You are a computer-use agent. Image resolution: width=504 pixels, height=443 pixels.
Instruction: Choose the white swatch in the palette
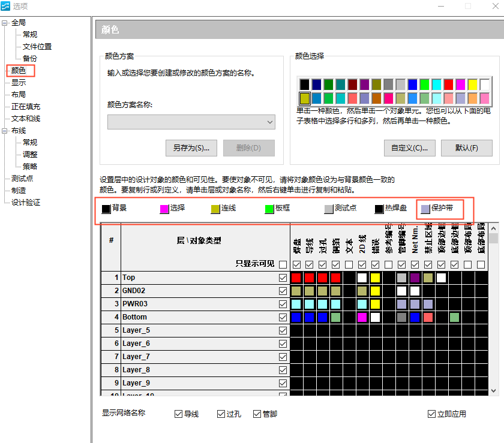click(484, 85)
